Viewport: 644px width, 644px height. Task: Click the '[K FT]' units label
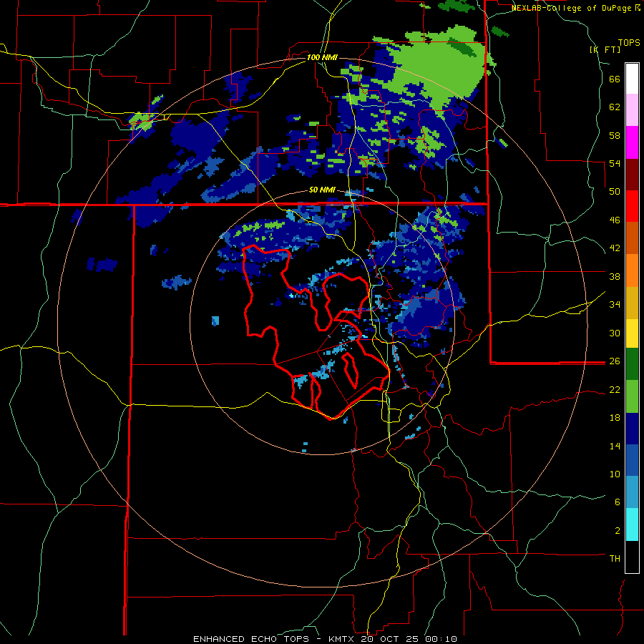click(605, 49)
